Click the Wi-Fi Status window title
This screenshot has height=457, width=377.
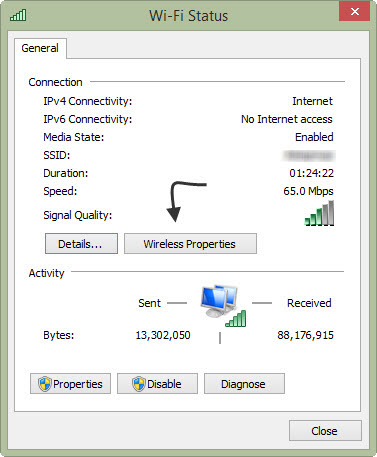pos(188,16)
